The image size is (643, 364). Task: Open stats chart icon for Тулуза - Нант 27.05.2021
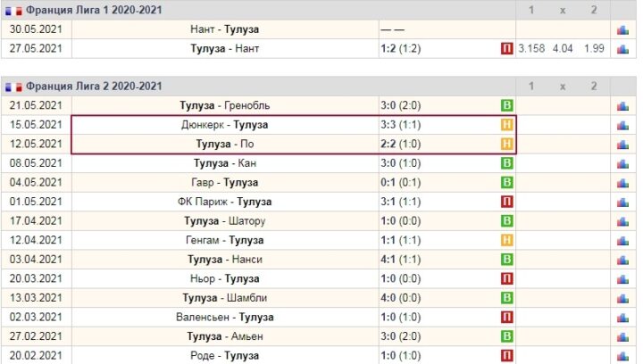(622, 49)
